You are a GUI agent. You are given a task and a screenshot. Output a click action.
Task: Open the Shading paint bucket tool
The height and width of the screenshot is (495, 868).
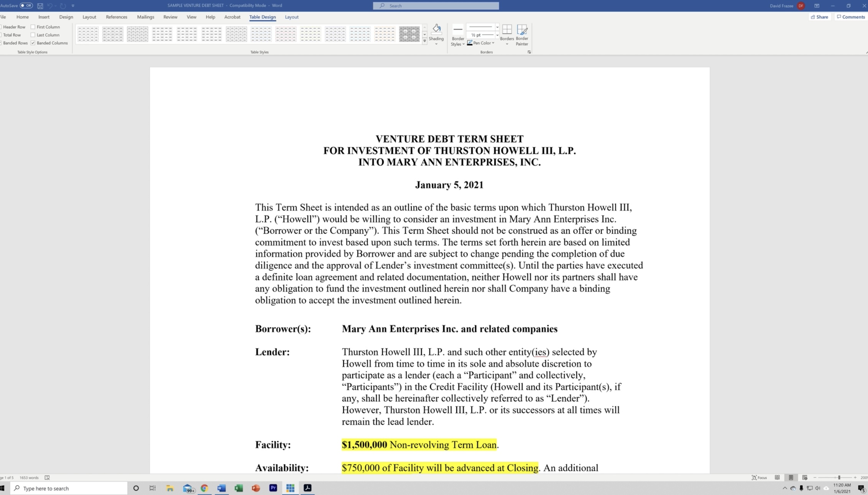(x=436, y=29)
